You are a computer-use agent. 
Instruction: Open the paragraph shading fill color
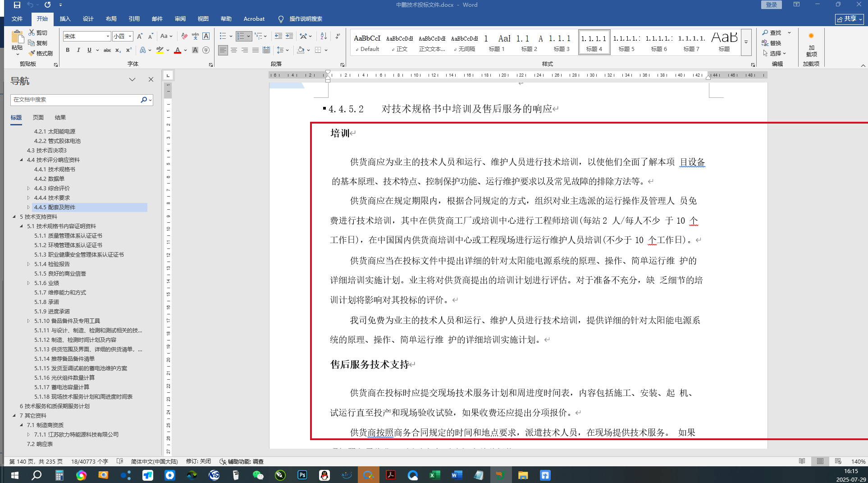(x=301, y=50)
